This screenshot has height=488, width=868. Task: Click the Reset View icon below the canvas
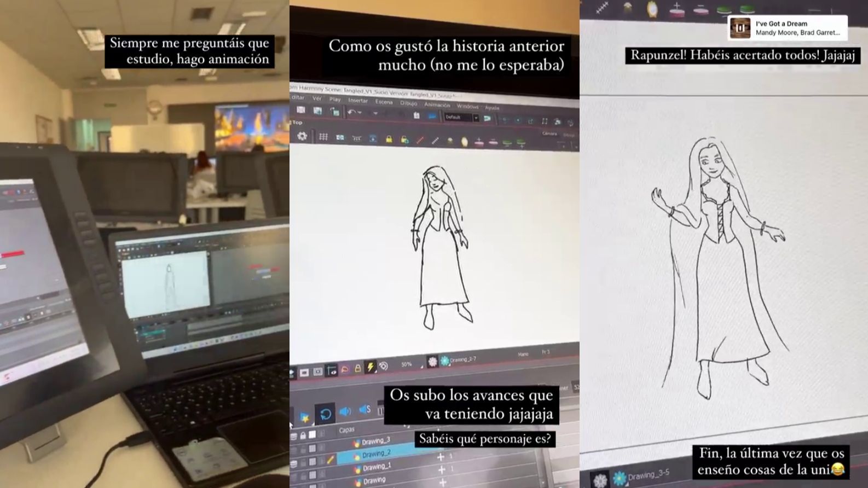click(384, 366)
